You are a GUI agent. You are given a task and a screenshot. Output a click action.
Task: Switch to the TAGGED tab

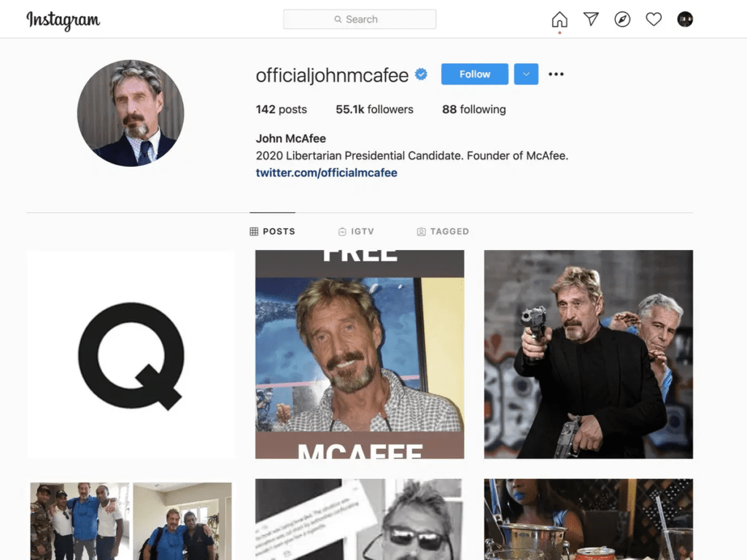(443, 231)
